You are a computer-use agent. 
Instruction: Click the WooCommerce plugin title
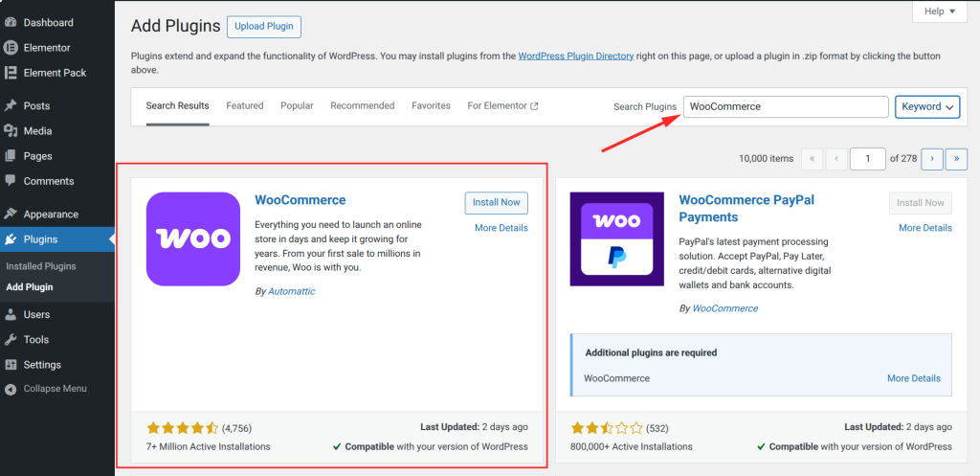(x=300, y=200)
